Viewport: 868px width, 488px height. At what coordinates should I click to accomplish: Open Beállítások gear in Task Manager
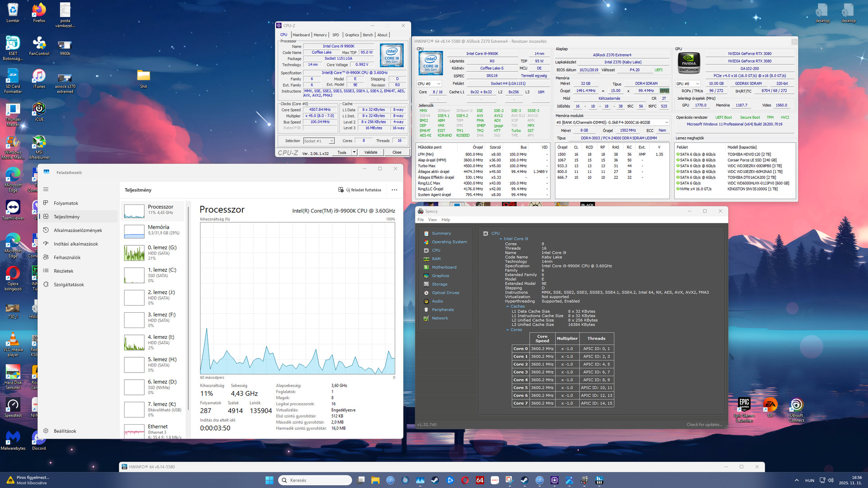coord(46,431)
